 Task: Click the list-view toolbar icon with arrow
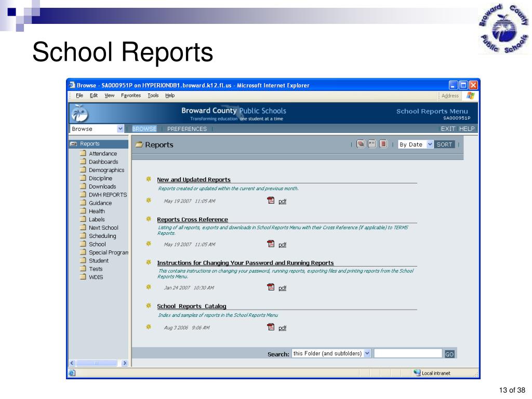point(372,144)
